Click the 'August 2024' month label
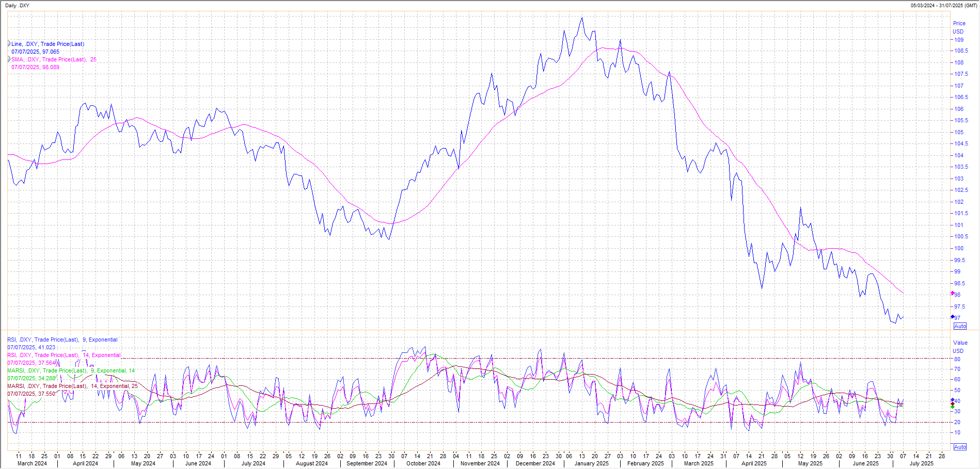980x469 pixels. tap(312, 463)
